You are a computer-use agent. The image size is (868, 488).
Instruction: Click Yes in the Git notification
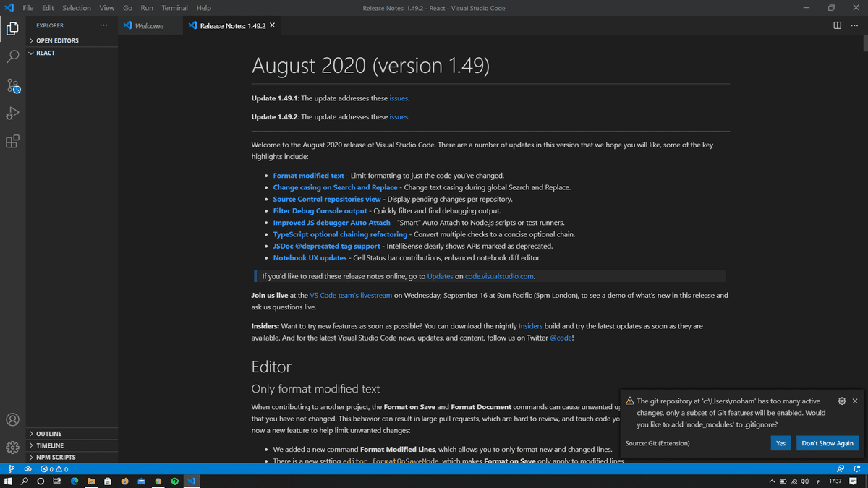[x=780, y=443]
